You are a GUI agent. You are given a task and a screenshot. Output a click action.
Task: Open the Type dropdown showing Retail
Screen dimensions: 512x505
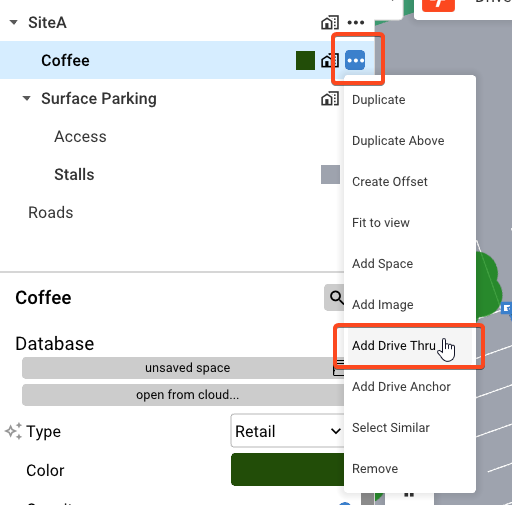click(x=287, y=431)
